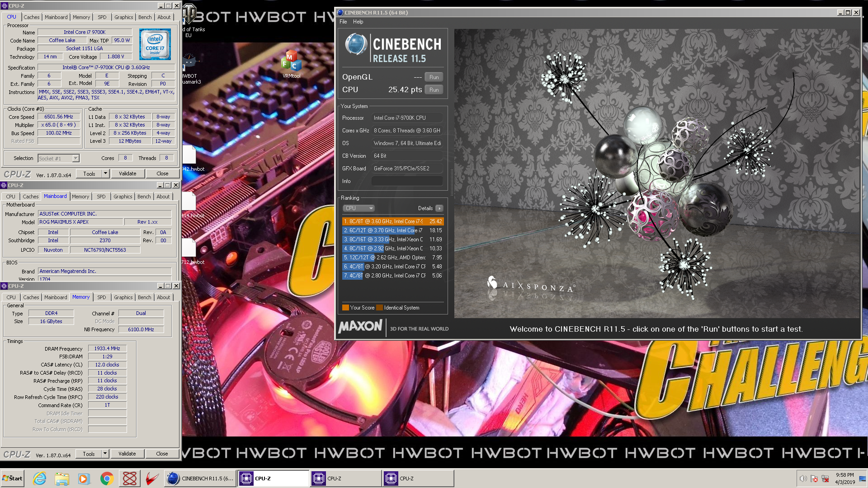Open the red checkmark app on taskbar
Screen dimensions: 868x488
152,478
